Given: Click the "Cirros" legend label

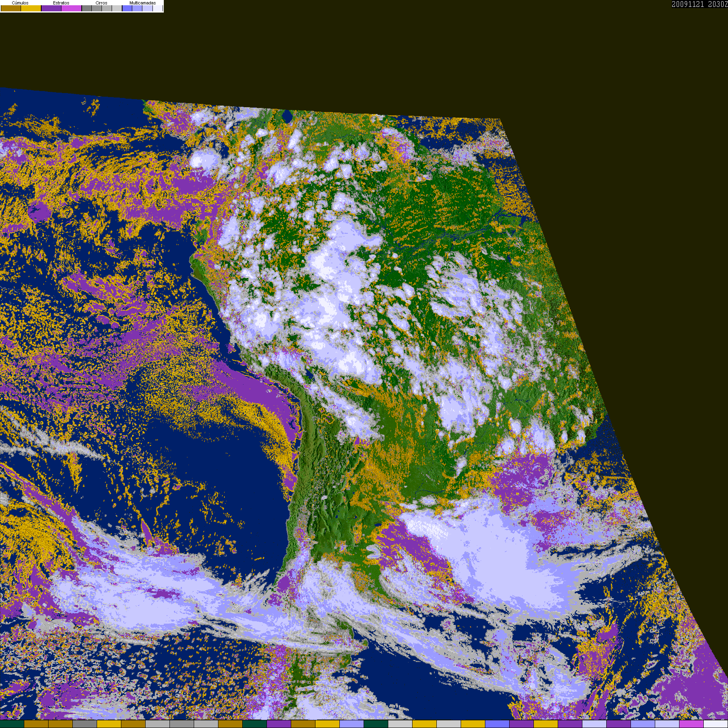Looking at the screenshot, I should coord(102,3).
